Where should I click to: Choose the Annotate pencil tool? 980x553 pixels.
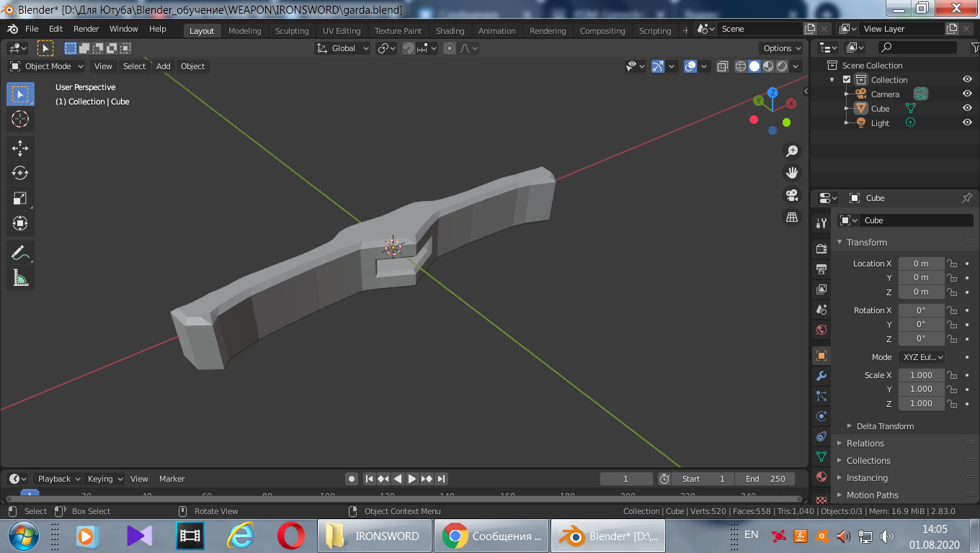coord(20,253)
